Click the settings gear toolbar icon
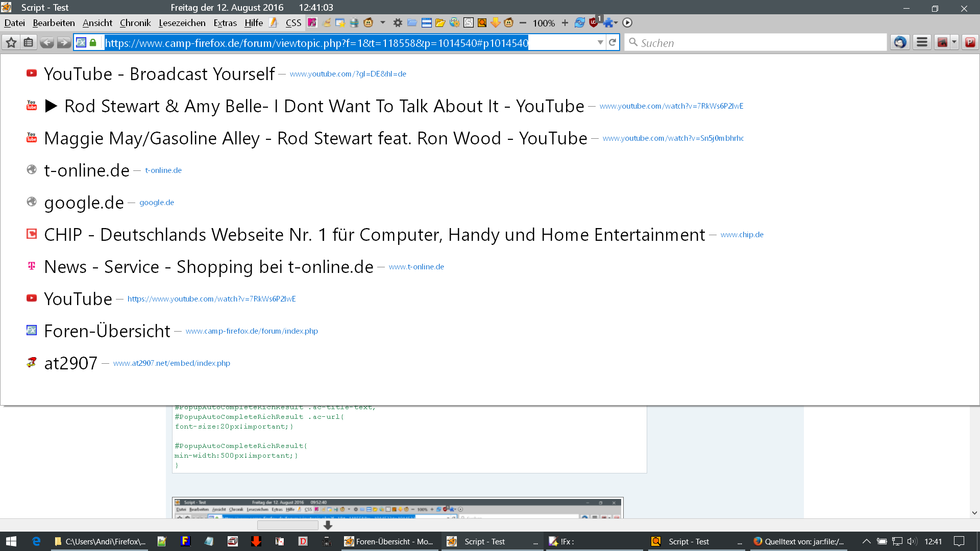980x551 pixels. coord(398,23)
